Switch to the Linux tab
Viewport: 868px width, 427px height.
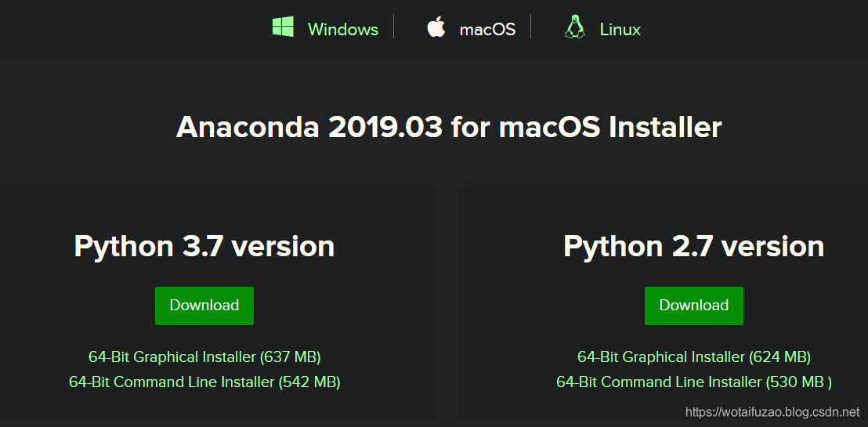click(620, 29)
